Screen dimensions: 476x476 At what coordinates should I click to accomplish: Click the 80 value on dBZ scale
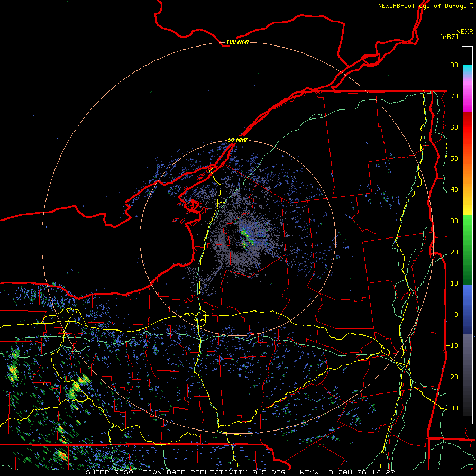[x=454, y=65]
